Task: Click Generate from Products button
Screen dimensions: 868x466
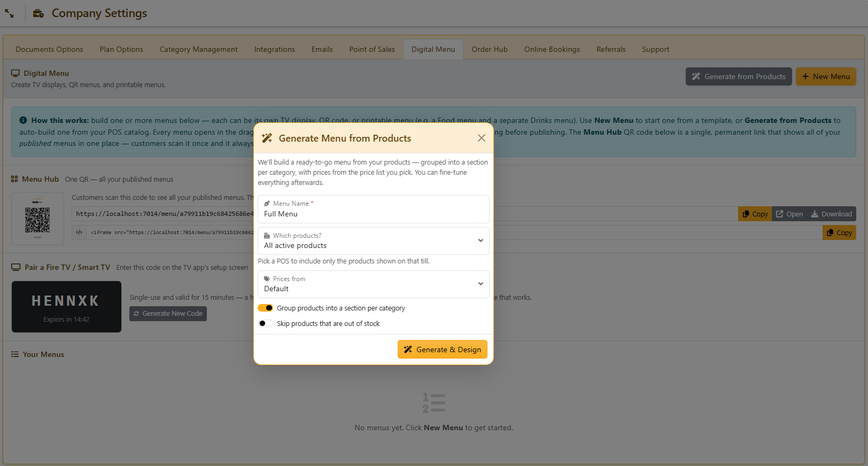Action: pos(739,76)
